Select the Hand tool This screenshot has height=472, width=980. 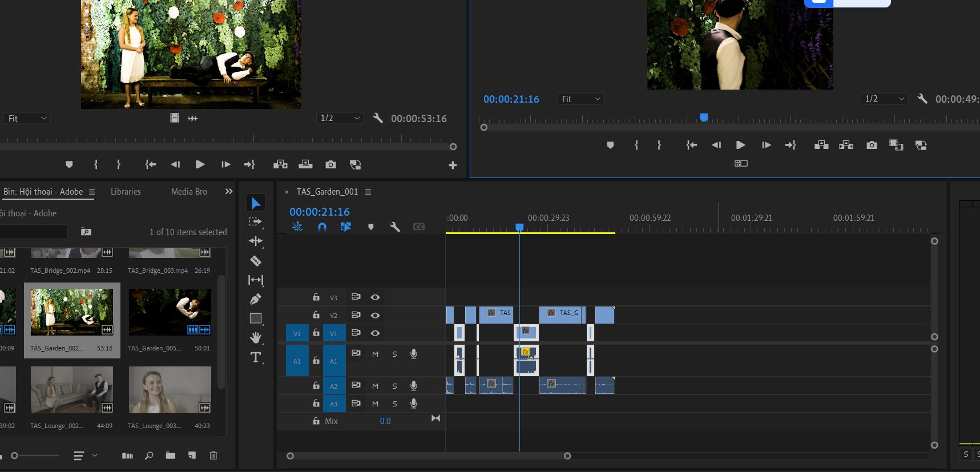(x=256, y=338)
